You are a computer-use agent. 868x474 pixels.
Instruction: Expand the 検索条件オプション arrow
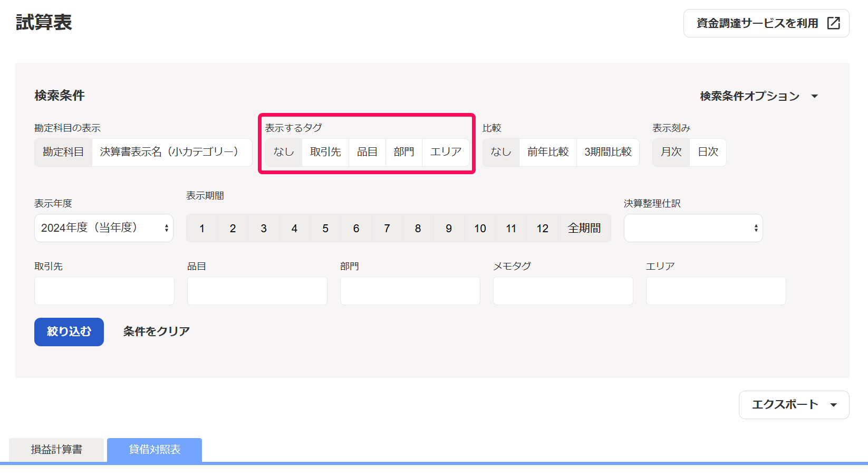[x=815, y=96]
